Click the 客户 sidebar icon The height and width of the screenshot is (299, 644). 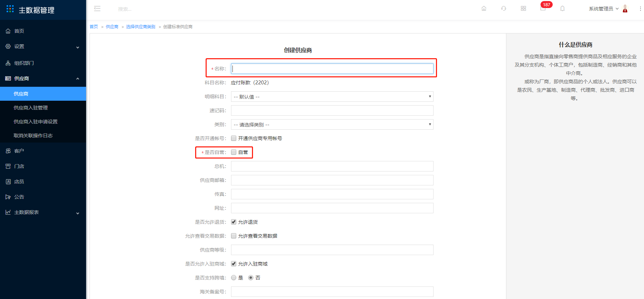(8, 151)
